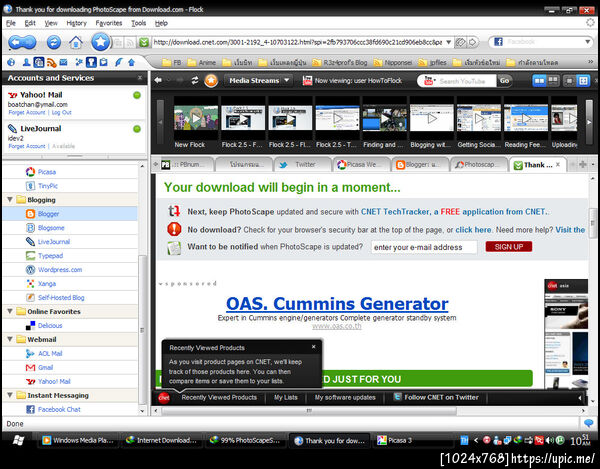Close the Recently Viewed Products popup

313,347
